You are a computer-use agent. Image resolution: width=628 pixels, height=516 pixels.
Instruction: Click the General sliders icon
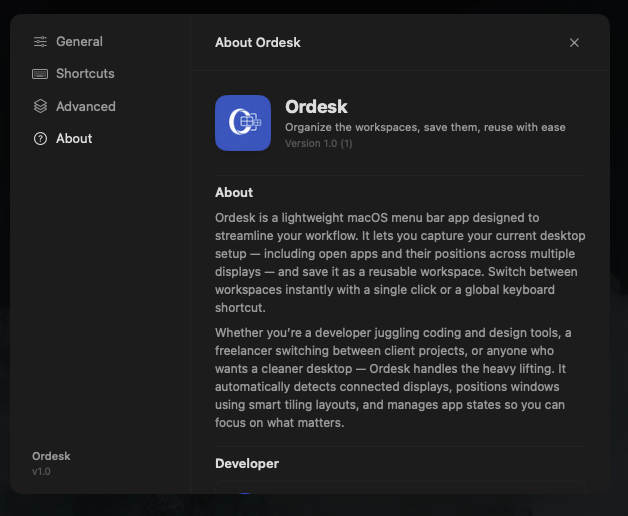click(x=40, y=42)
